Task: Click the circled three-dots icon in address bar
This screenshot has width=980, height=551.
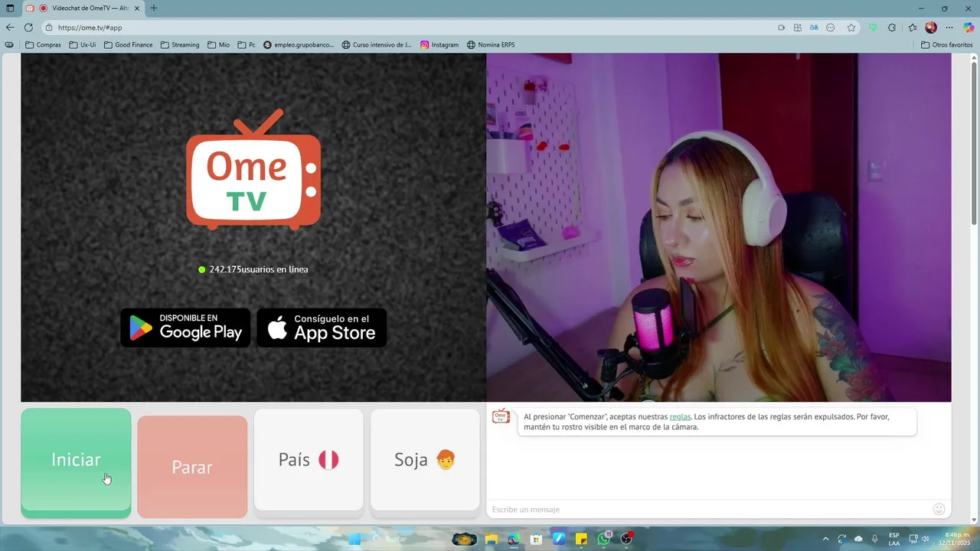Action: coord(831,28)
